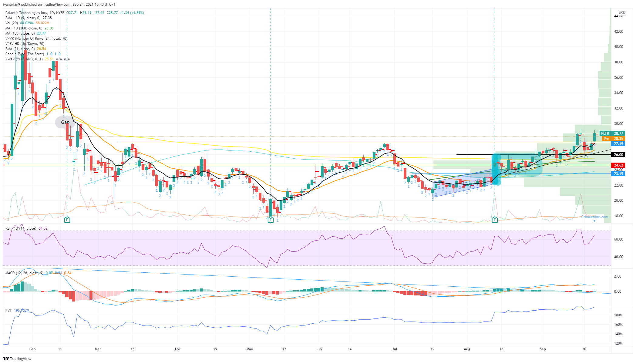Select the blue 27.49 price label
The width and height of the screenshot is (636, 364).
(618, 144)
